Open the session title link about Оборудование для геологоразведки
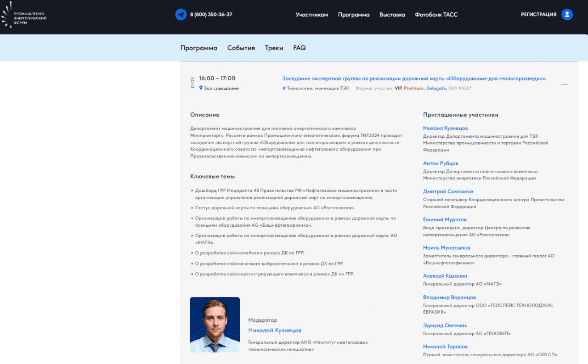Viewport: 588px width, 364px height. [414, 78]
